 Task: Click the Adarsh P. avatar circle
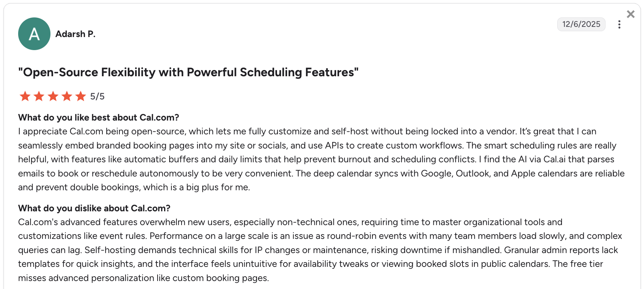(x=34, y=34)
